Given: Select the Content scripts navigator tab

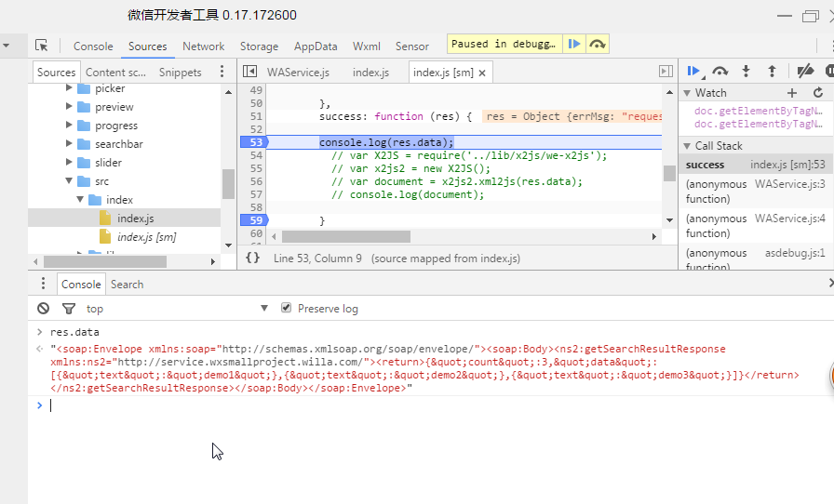Looking at the screenshot, I should (x=115, y=73).
